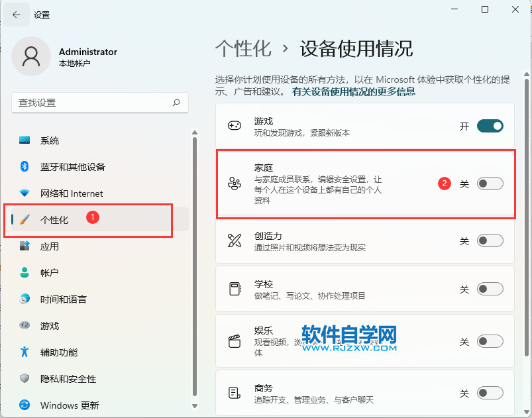Click the Accessibility figure icon
The image size is (532, 418).
25,352
